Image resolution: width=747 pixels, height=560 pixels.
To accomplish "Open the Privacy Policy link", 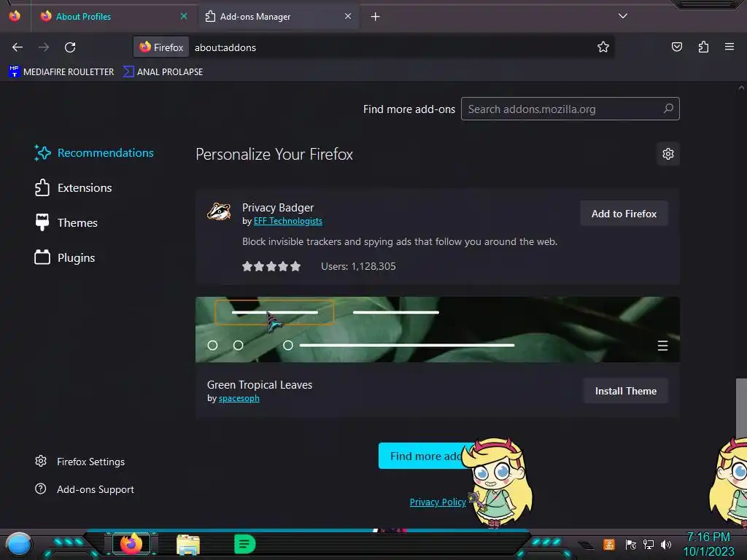I will click(438, 502).
